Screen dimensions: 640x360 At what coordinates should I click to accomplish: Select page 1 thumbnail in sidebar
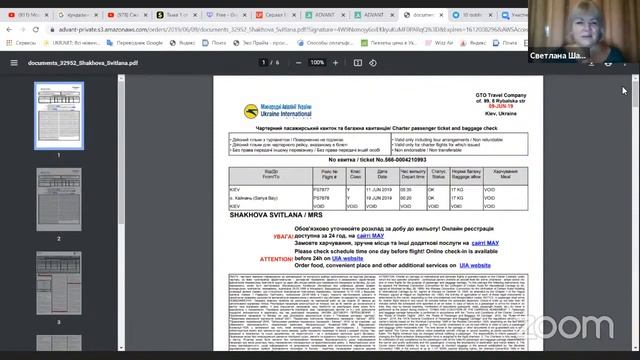[x=59, y=116]
